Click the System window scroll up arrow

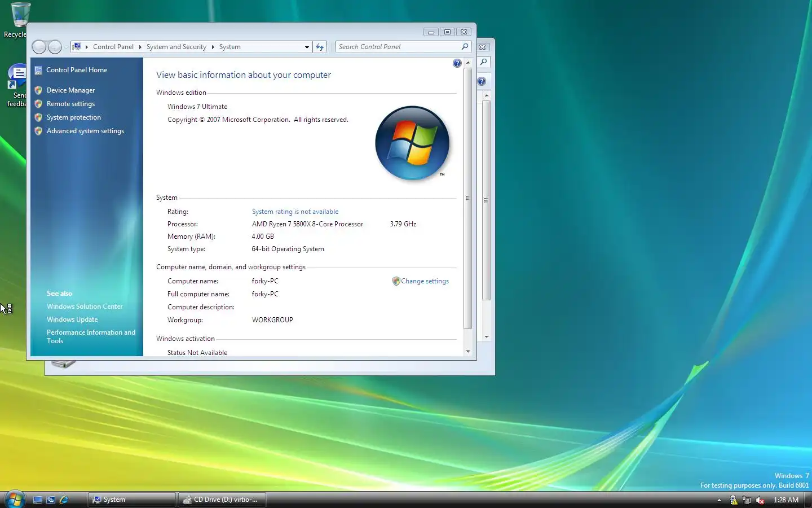click(x=467, y=63)
